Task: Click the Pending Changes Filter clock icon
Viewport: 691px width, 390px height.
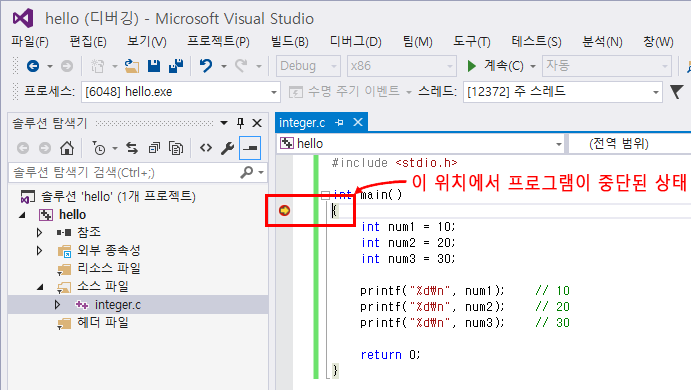Action: 99,148
